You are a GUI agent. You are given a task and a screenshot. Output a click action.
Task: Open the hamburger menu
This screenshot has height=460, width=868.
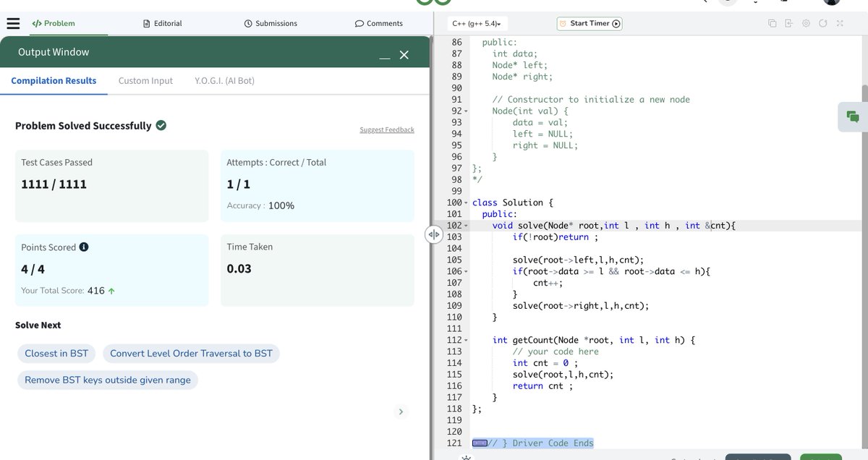[x=13, y=23]
